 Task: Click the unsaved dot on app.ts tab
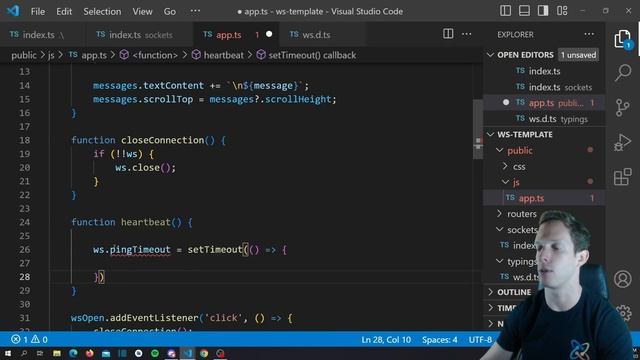(269, 34)
